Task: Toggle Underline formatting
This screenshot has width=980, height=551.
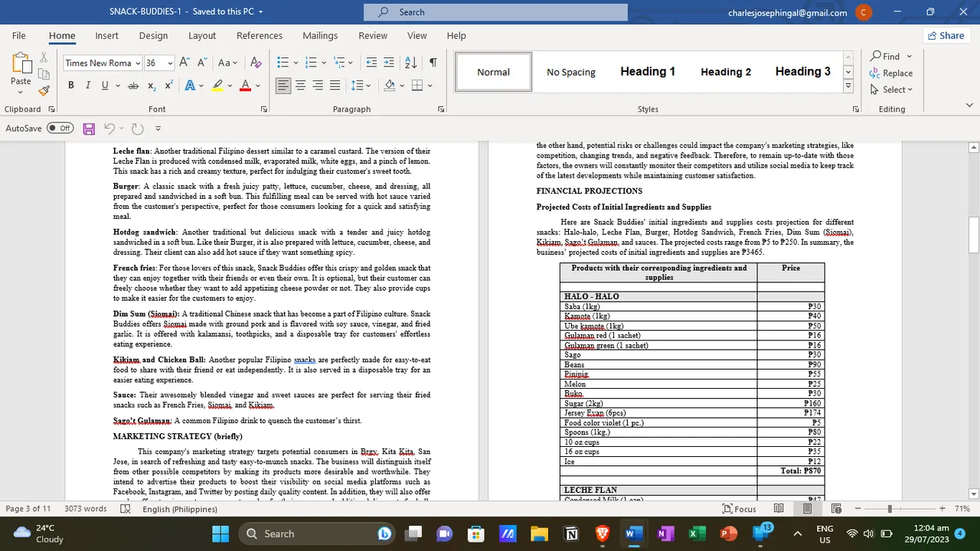Action: coord(105,86)
